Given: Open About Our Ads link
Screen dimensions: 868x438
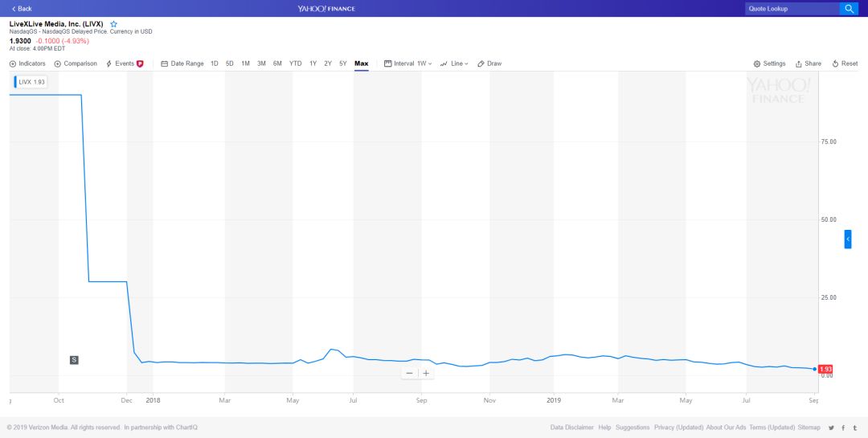Looking at the screenshot, I should pos(727,428).
